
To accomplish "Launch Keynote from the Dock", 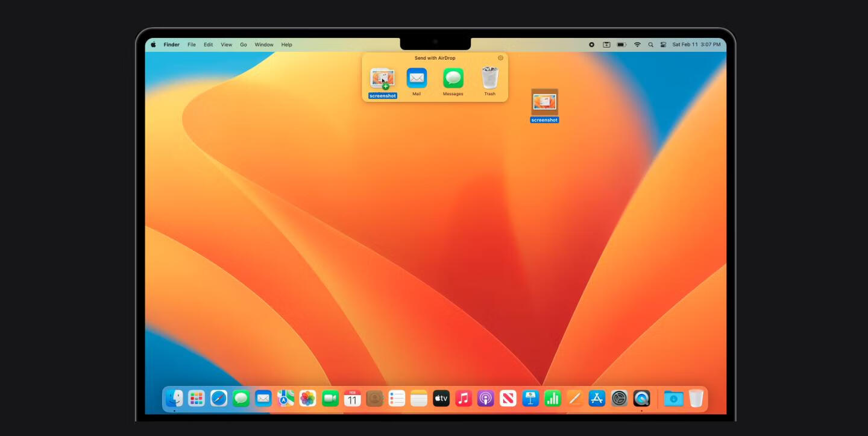I will point(530,398).
